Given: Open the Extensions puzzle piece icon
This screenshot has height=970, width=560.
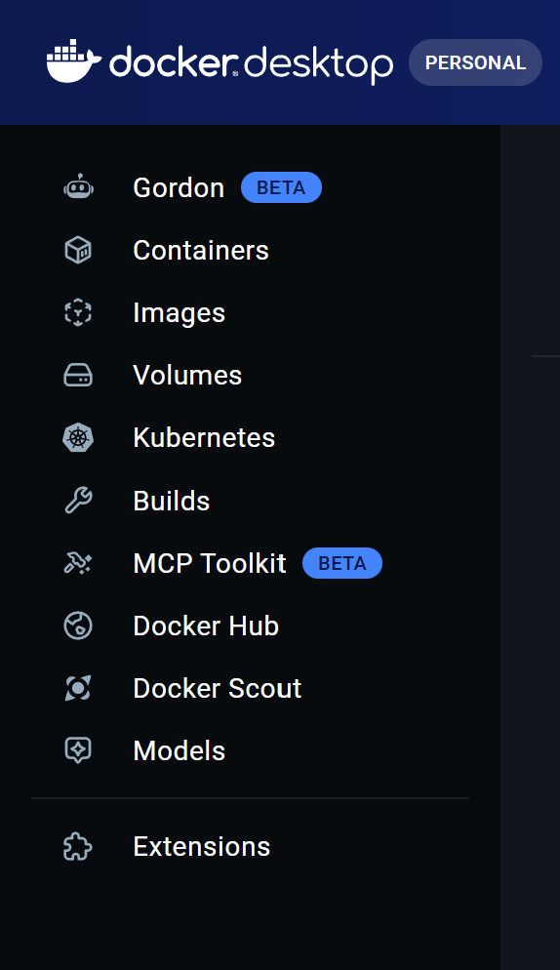Looking at the screenshot, I should click(x=78, y=847).
